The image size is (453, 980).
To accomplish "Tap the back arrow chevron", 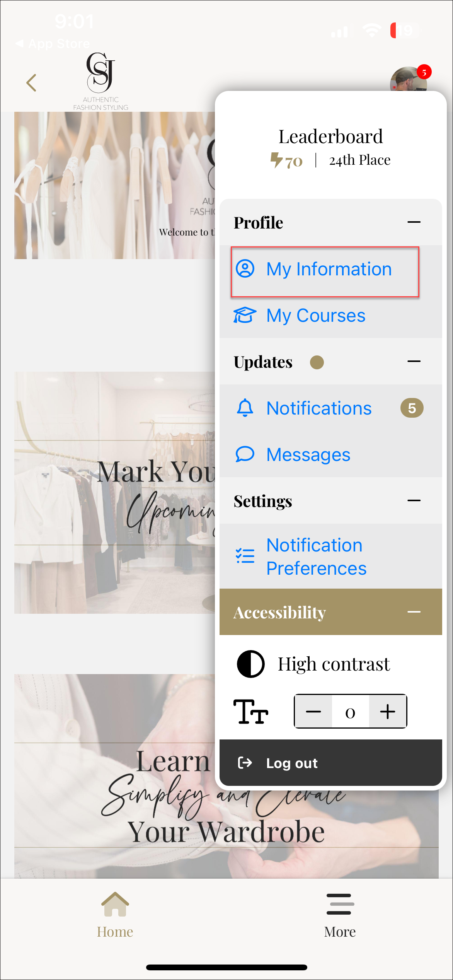I will [31, 83].
